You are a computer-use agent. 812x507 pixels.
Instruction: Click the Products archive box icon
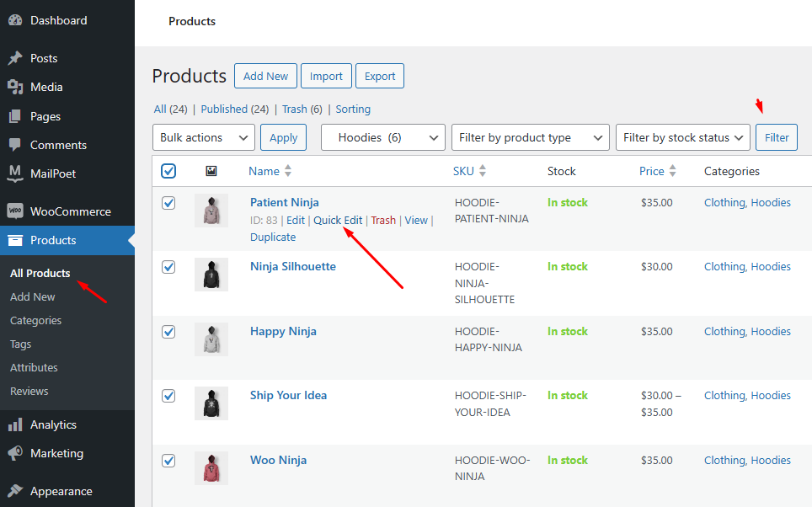pyautogui.click(x=15, y=240)
